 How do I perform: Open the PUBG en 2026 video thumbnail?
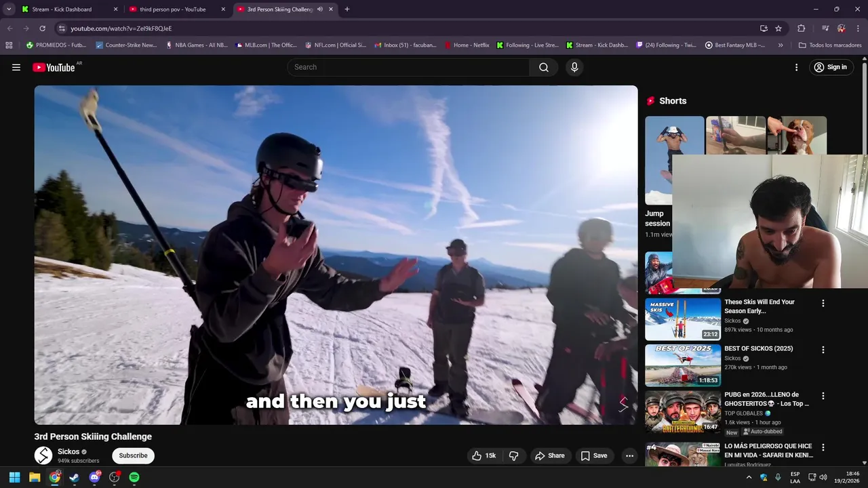pos(683,411)
